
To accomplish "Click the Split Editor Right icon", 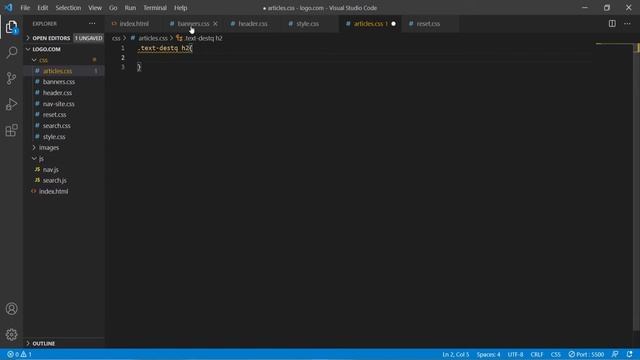I will point(612,24).
